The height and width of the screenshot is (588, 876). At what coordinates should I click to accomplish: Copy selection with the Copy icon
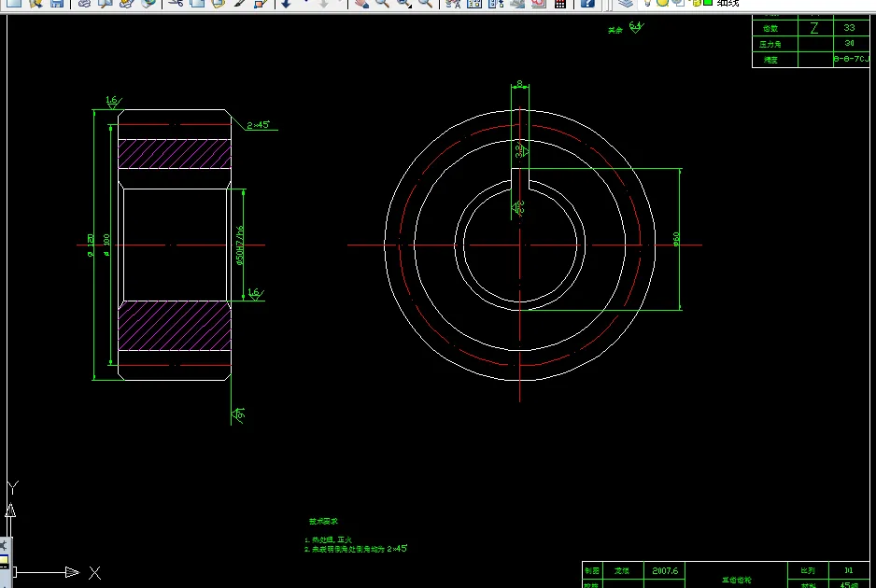tap(197, 3)
